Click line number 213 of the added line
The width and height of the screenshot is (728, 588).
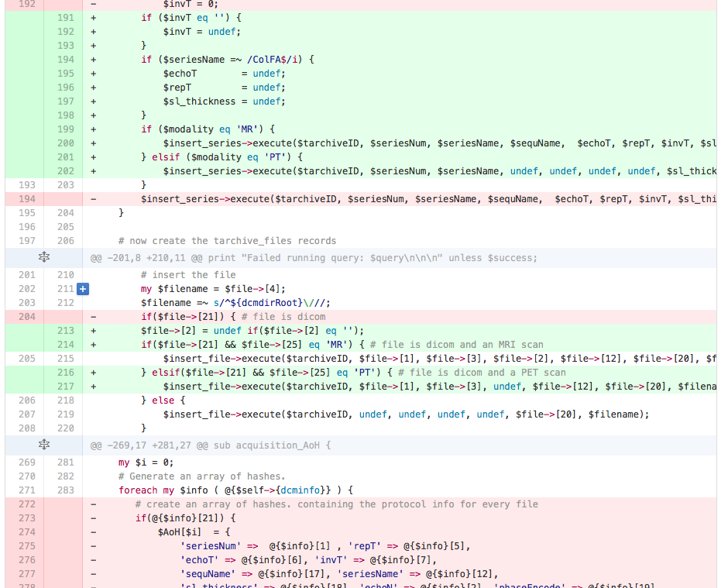pos(65,331)
